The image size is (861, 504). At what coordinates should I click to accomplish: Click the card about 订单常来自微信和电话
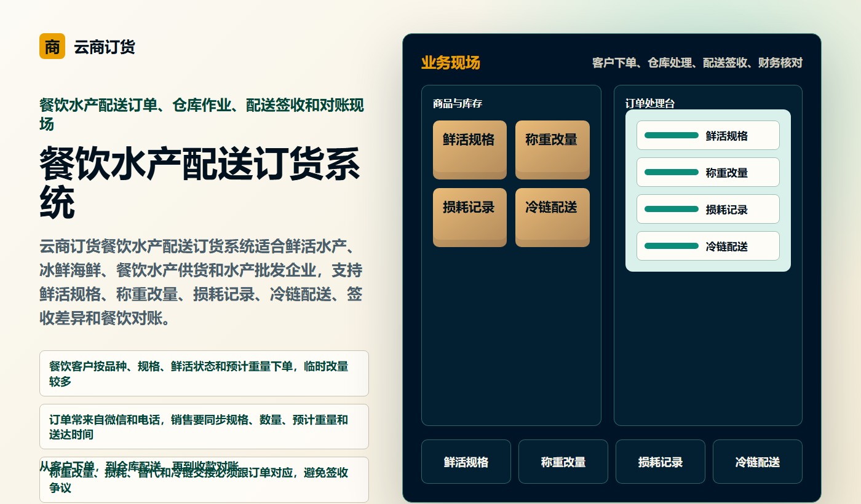pos(204,427)
